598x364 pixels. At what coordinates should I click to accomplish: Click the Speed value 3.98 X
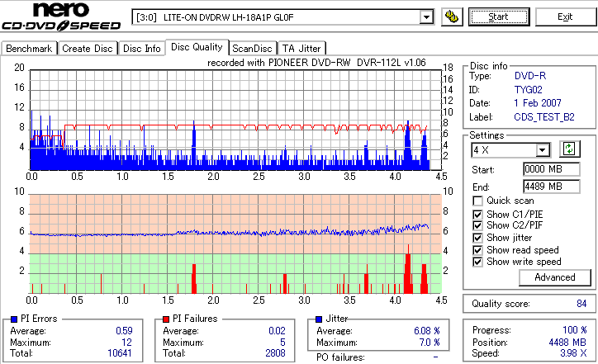click(573, 353)
